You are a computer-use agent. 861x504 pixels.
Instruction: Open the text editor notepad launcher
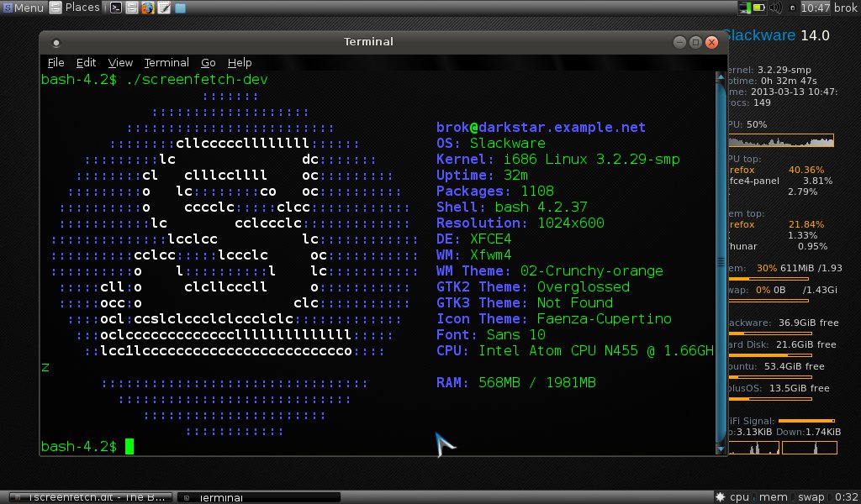click(164, 8)
